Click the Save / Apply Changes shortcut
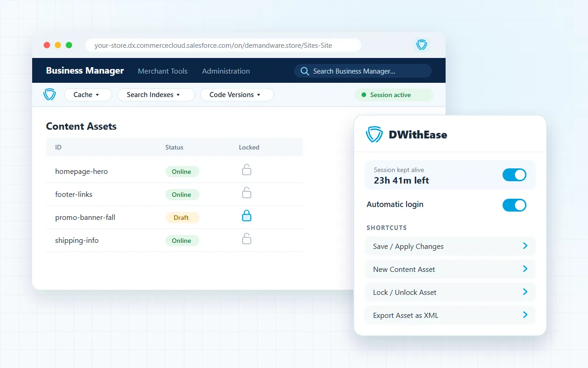Image resolution: width=588 pixels, height=368 pixels. (450, 246)
